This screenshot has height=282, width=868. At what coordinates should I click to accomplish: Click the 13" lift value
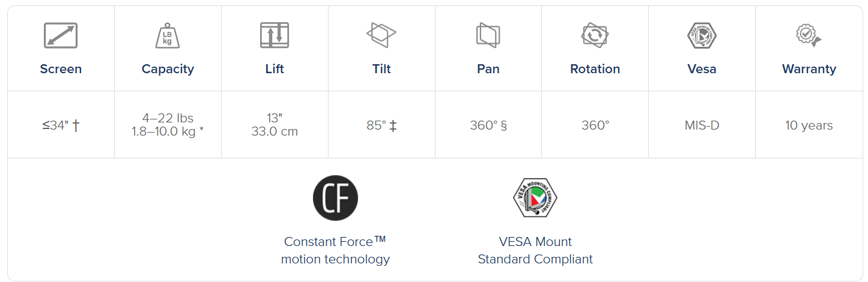(x=275, y=118)
